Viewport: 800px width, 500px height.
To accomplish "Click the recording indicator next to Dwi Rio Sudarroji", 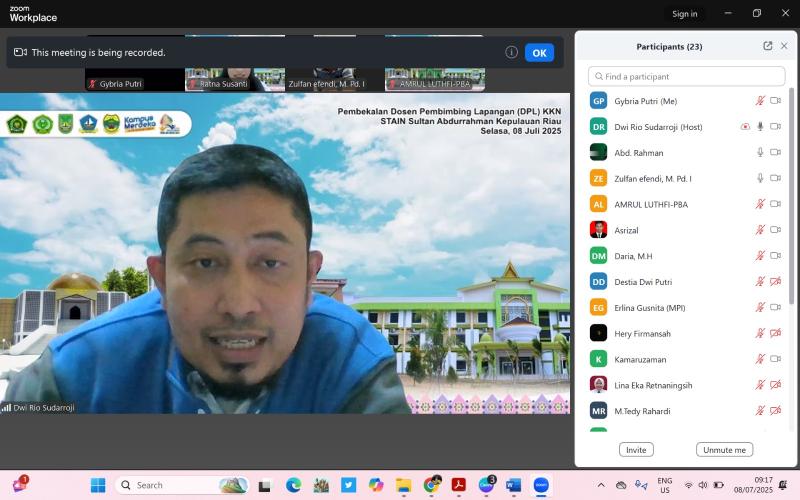I will pos(744,127).
